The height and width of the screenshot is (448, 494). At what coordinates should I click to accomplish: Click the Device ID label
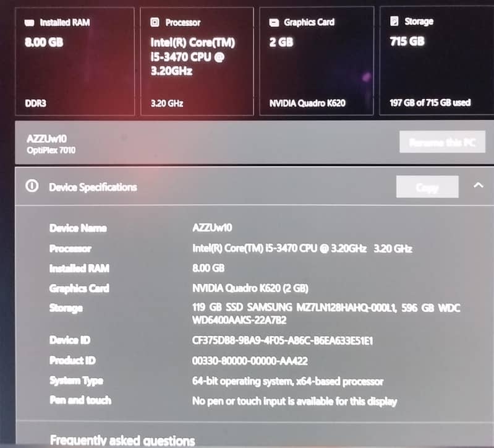tap(70, 340)
